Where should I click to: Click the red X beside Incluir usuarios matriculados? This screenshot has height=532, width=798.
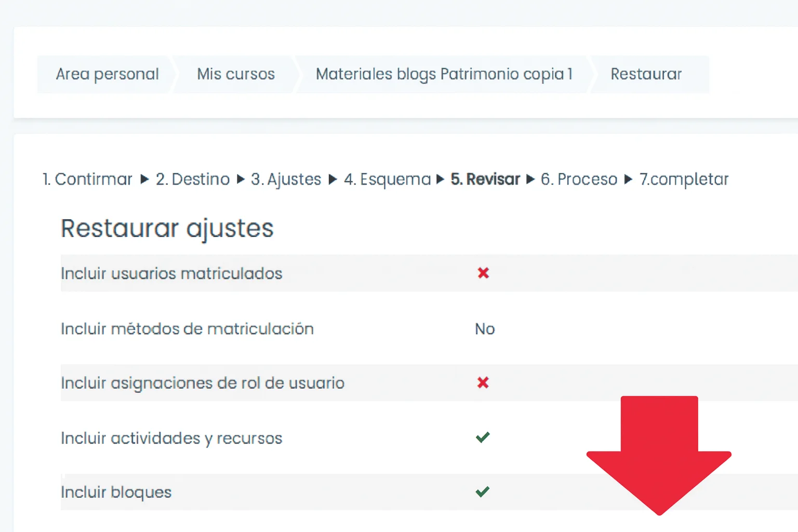483,273
